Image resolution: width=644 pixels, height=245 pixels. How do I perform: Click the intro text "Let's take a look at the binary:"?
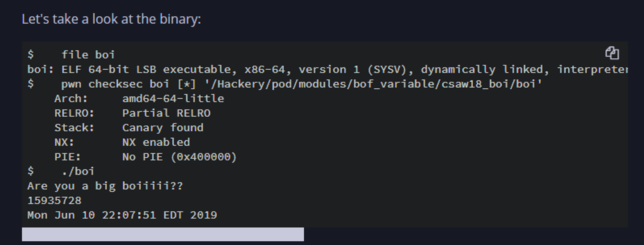pyautogui.click(x=111, y=19)
